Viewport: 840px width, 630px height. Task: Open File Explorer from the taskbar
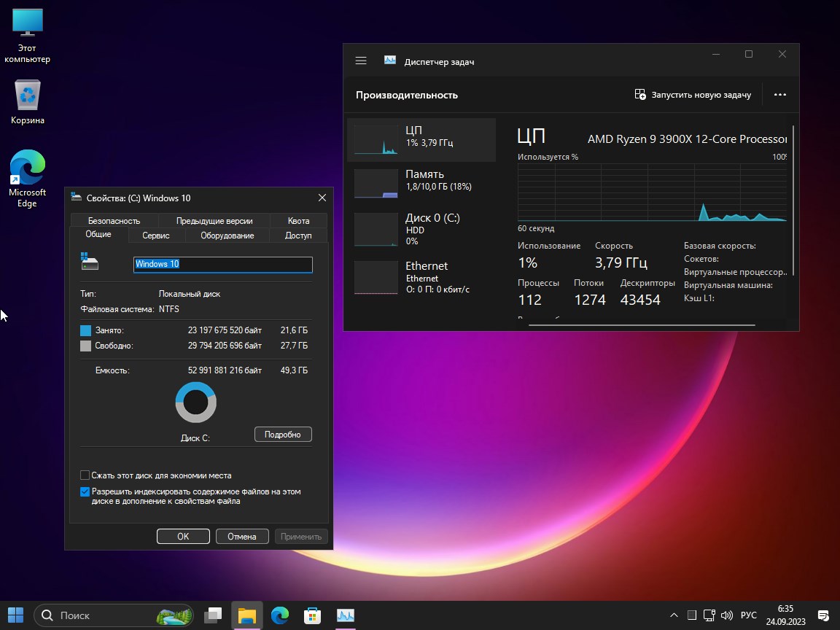click(x=247, y=615)
